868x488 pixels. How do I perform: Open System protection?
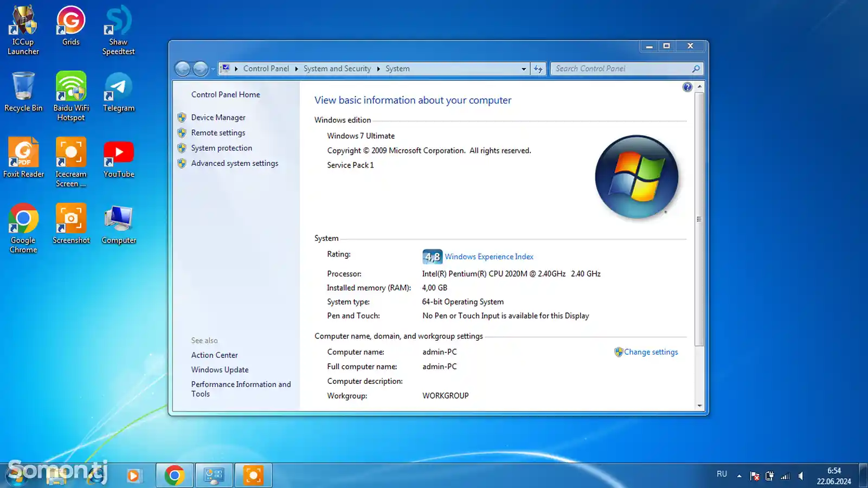tap(221, 148)
